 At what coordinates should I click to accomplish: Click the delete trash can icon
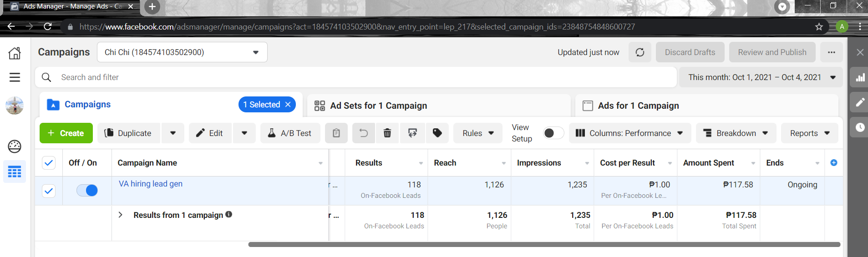pos(387,133)
